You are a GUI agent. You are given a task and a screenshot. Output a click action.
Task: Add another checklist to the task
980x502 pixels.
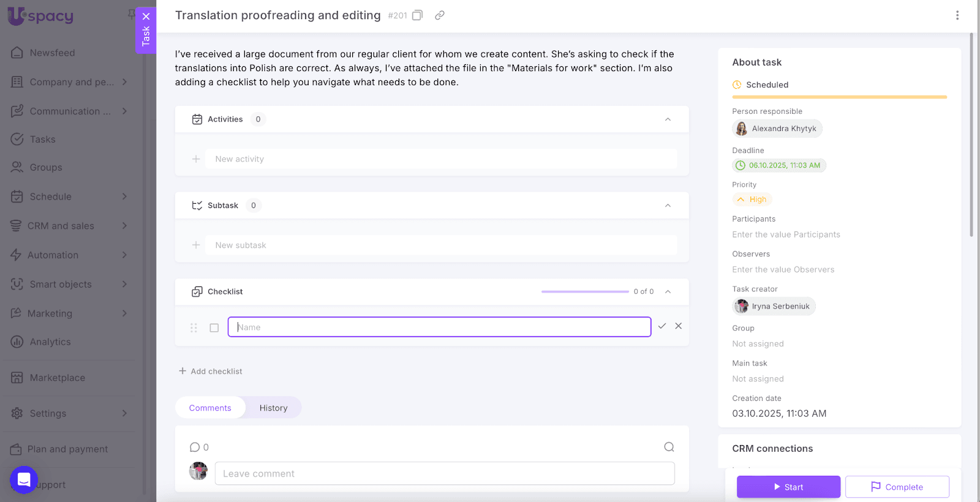211,372
